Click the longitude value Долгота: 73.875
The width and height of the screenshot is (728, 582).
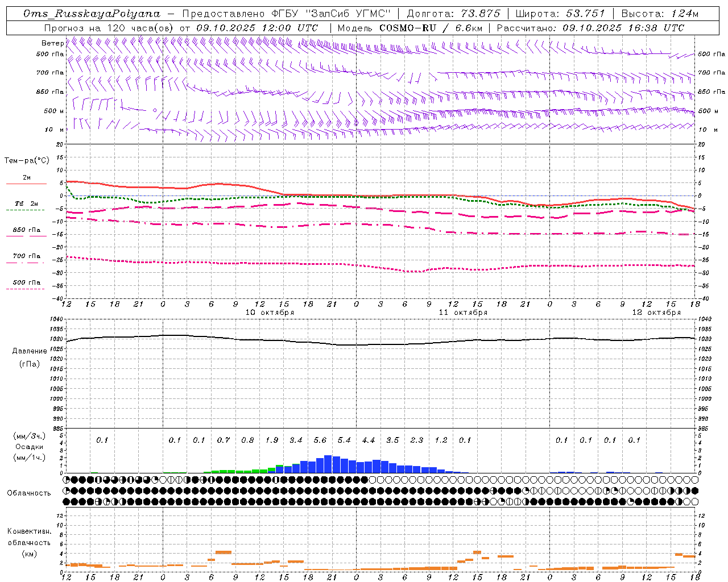[x=453, y=14]
